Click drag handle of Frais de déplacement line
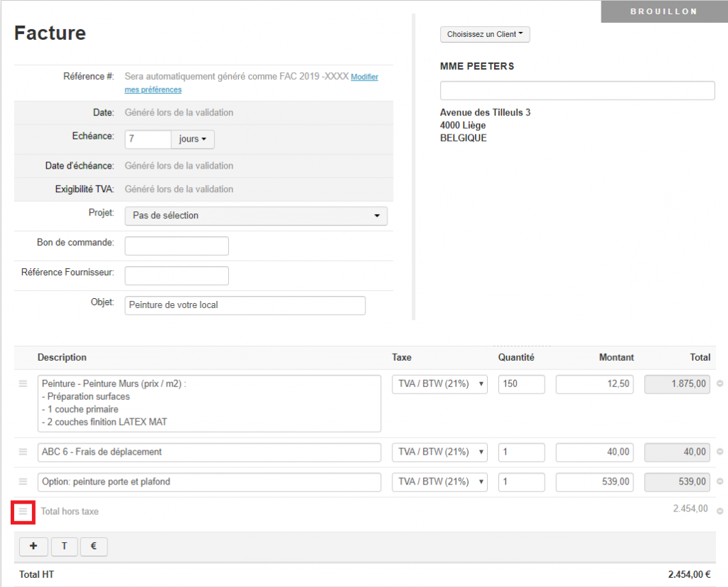Viewport: 728px width, 587px height. click(23, 452)
